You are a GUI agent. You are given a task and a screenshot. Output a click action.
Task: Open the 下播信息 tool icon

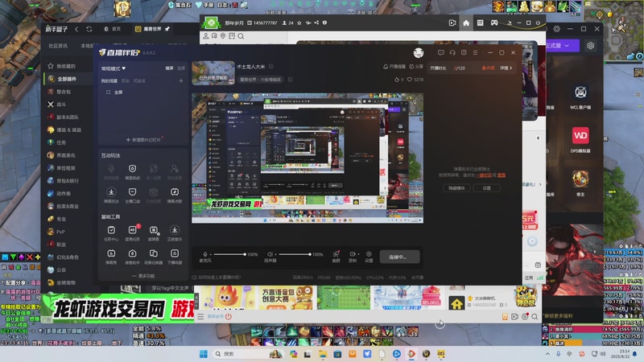[x=175, y=253]
